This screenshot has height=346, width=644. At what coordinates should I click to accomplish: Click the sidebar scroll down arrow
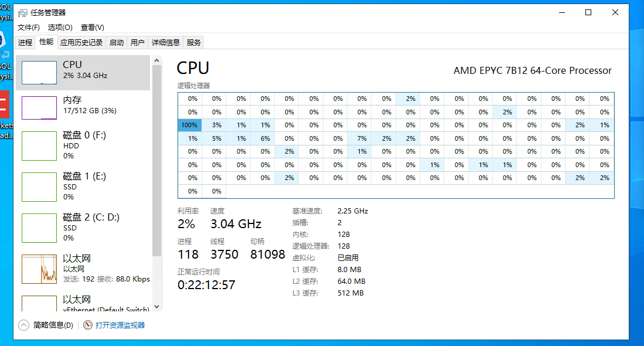[x=156, y=307]
